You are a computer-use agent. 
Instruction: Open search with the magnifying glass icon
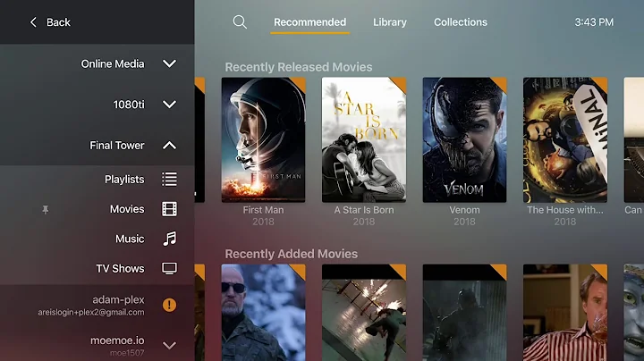[240, 21]
